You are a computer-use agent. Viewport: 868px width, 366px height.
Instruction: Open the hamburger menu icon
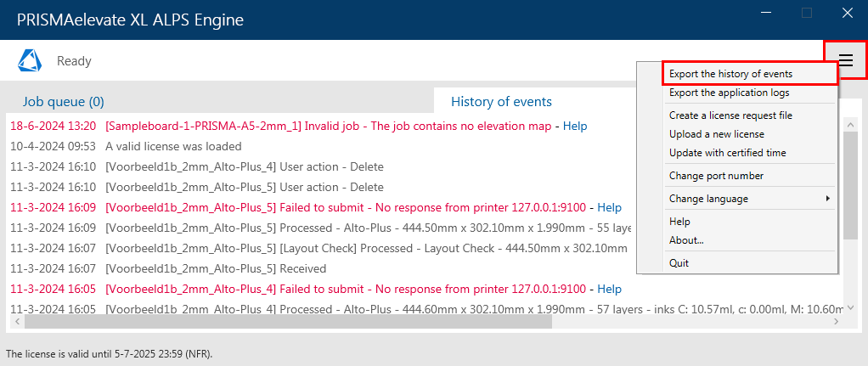pos(845,60)
